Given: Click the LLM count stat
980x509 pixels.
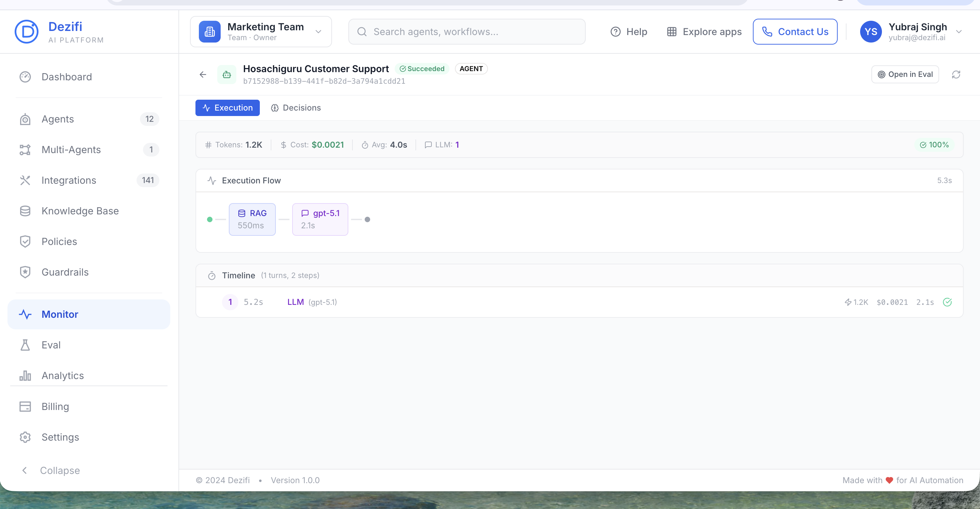Looking at the screenshot, I should (442, 145).
